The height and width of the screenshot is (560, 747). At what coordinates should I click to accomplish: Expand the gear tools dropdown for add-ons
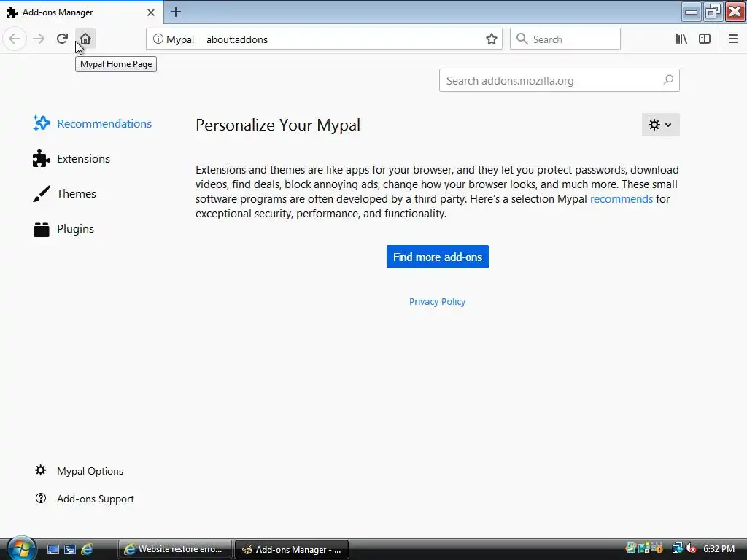[x=660, y=125]
